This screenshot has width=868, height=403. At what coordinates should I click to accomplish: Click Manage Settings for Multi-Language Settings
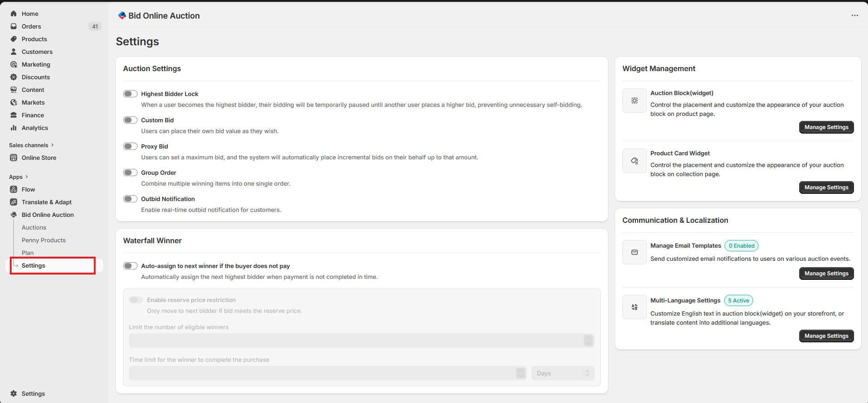coord(826,336)
